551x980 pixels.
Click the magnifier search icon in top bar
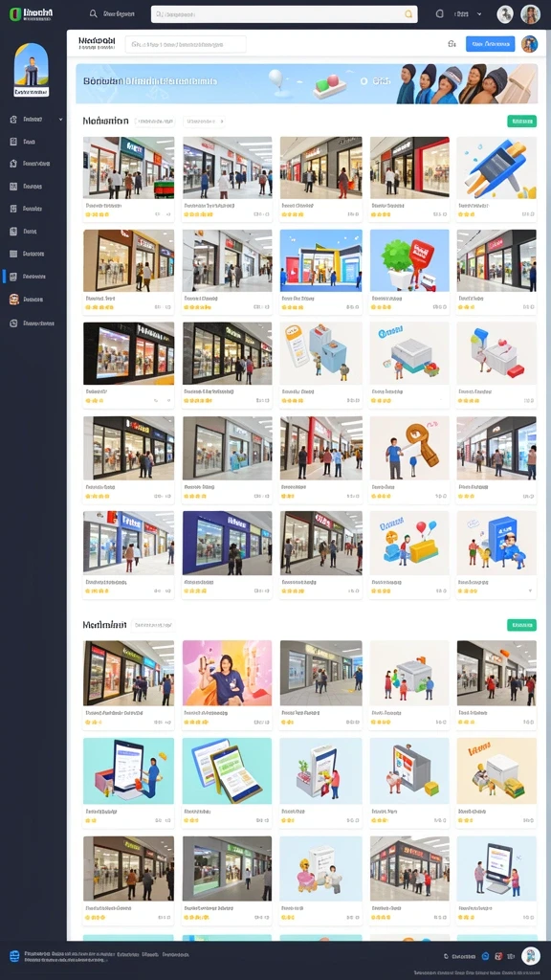coord(93,13)
